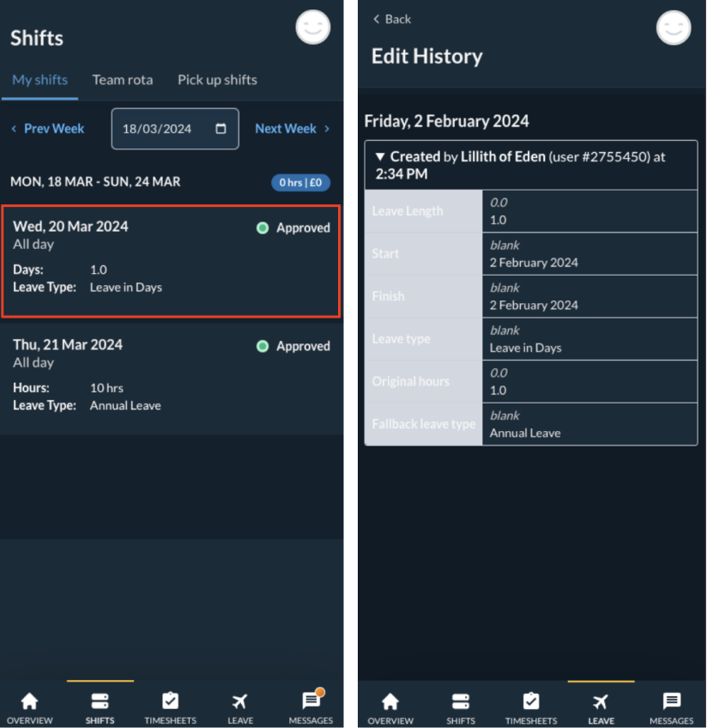Screen dimensions: 707x728
Task: Collapse the Created by Lillith of Eden entry
Action: coord(380,157)
